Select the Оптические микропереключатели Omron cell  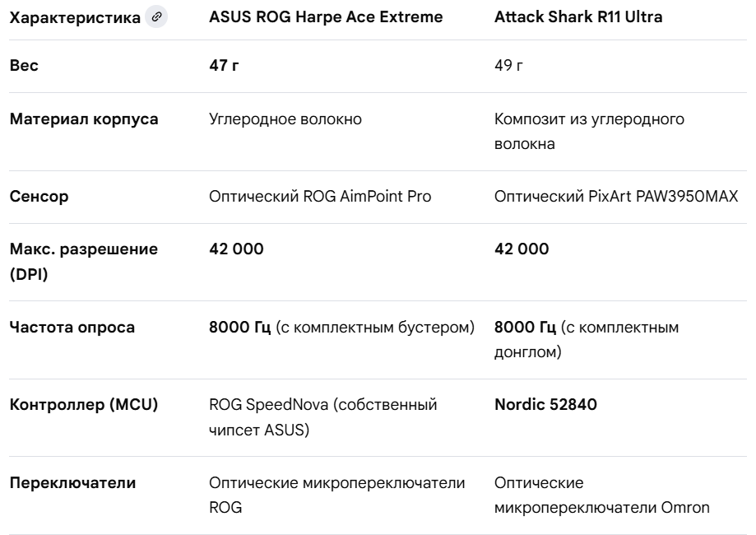602,495
